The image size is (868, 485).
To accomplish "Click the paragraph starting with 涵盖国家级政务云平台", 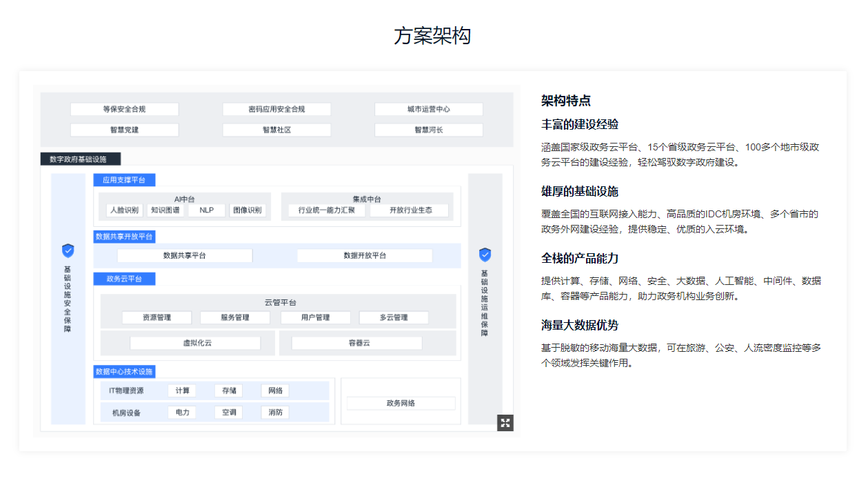I will (680, 155).
